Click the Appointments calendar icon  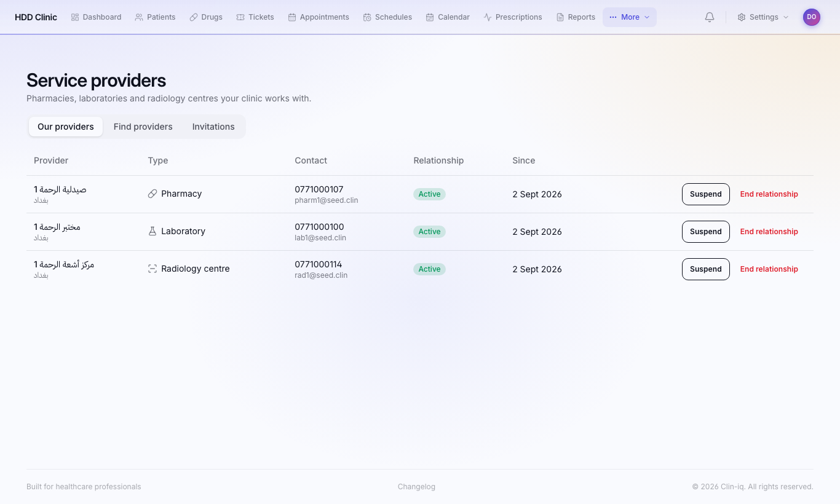[292, 17]
